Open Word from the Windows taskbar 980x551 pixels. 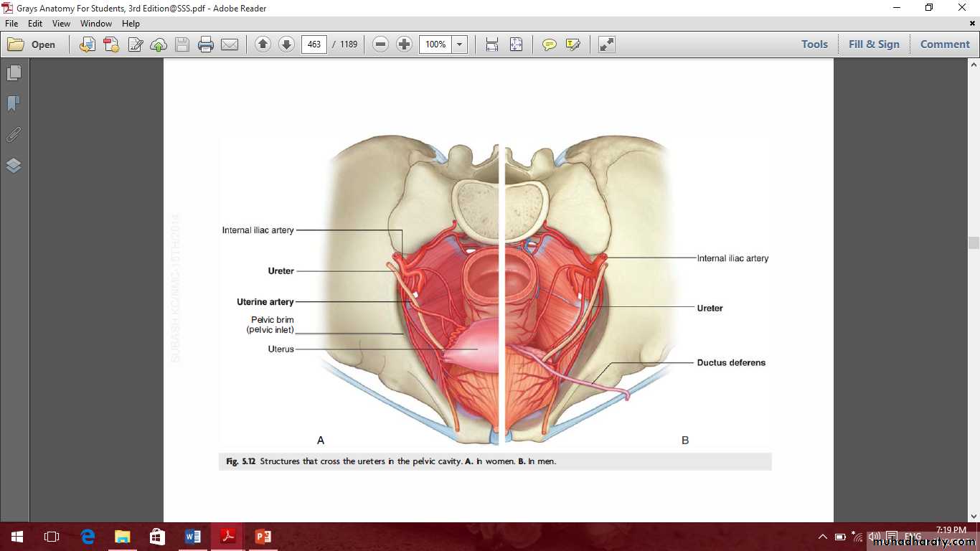tap(192, 537)
